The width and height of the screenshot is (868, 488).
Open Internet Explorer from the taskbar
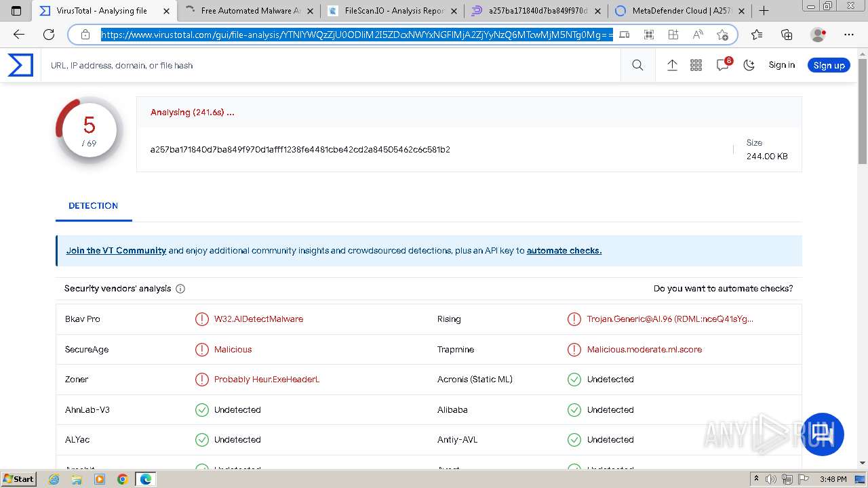(54, 479)
